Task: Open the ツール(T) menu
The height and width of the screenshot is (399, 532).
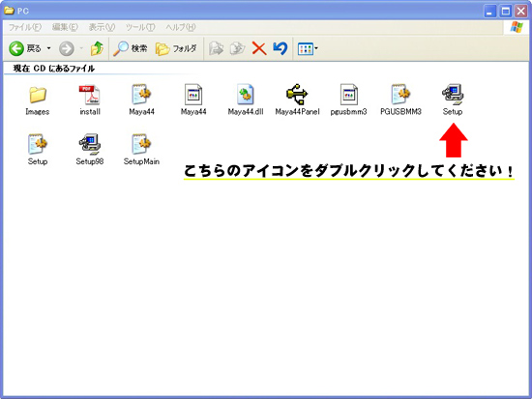Action: (140, 27)
